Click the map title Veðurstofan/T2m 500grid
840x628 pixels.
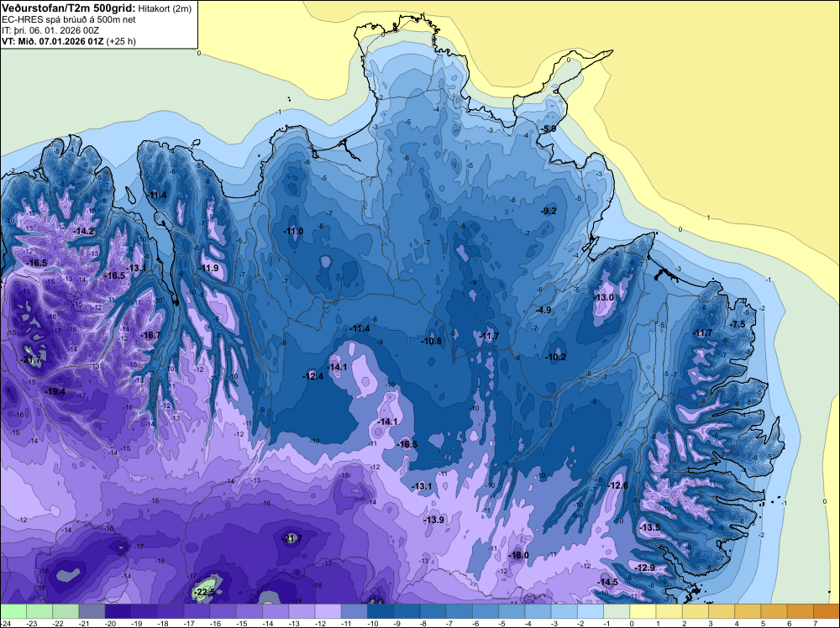click(67, 8)
